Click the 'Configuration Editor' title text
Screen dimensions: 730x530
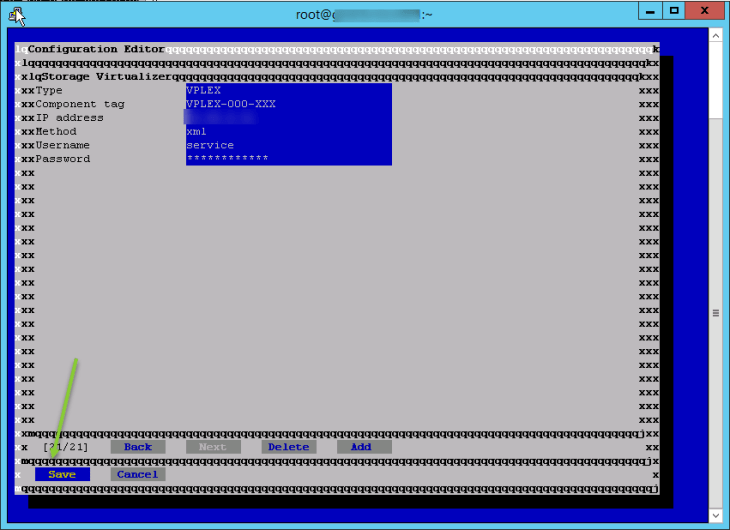pos(96,49)
